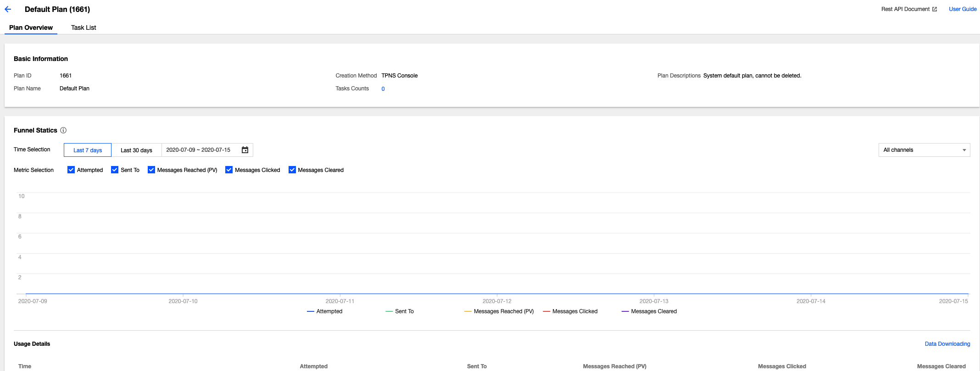Disable the Messages Reached (PV) checkbox
Screen dimensions: 980x371
point(151,170)
